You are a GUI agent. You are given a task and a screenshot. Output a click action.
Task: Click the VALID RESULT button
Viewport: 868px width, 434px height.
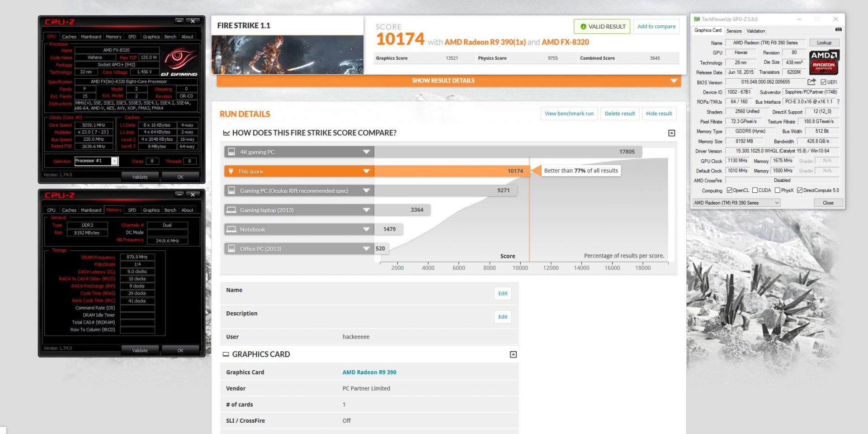tap(602, 27)
